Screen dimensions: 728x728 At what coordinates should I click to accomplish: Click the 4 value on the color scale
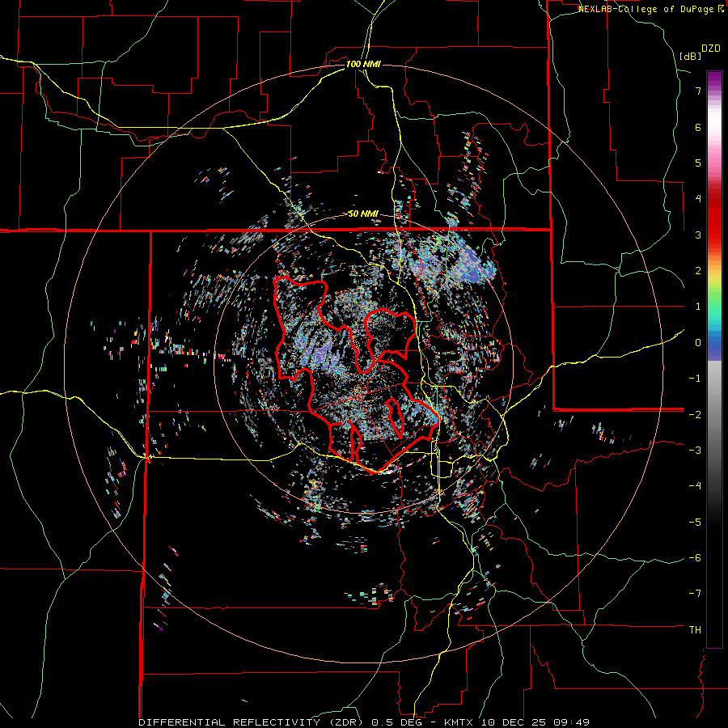pos(698,199)
